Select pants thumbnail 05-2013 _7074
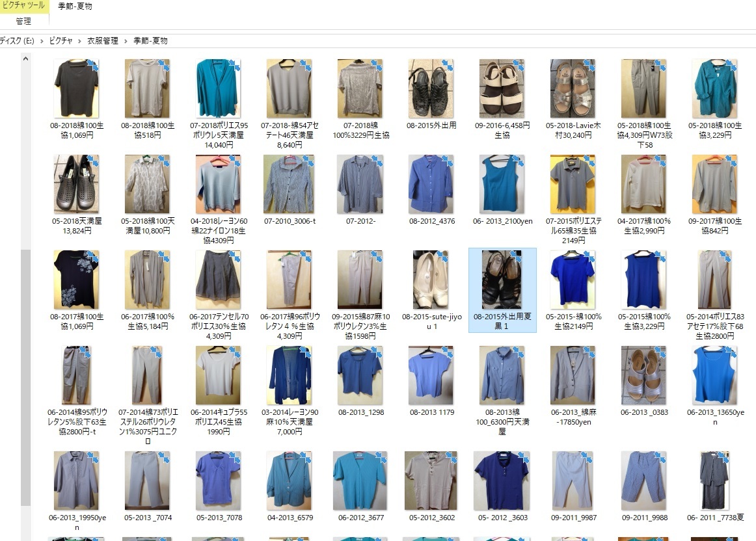Screen dimensions: 756x541 click(x=148, y=481)
